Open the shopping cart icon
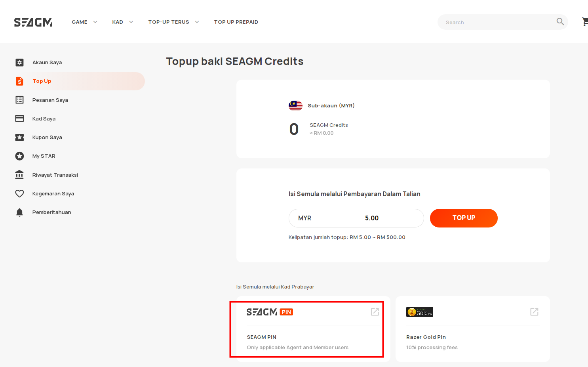Screen dimensions: 588x367 [585, 22]
